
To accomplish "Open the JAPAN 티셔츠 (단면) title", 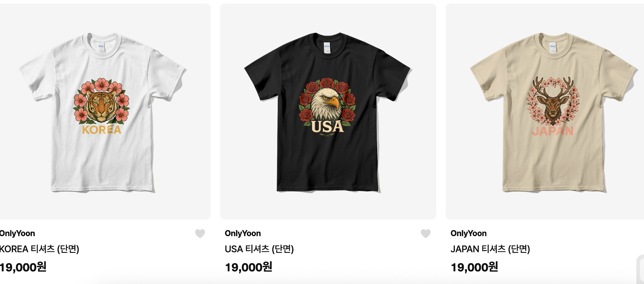I will 490,249.
